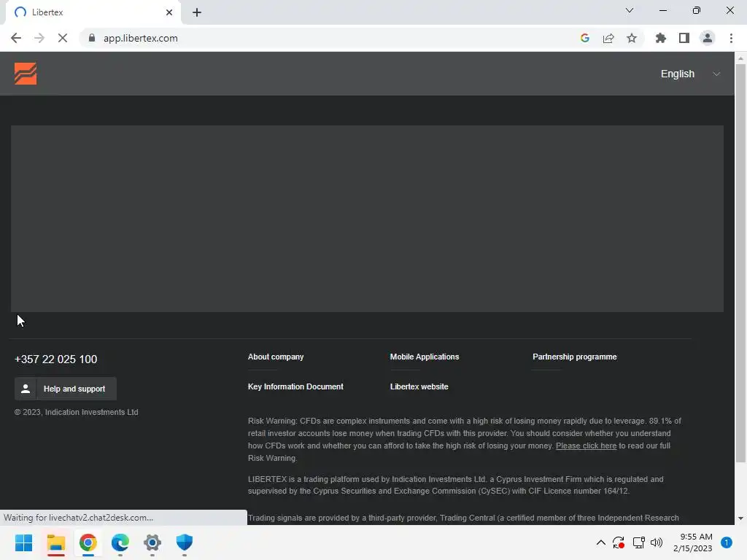Open the Key Information Document link

click(295, 386)
